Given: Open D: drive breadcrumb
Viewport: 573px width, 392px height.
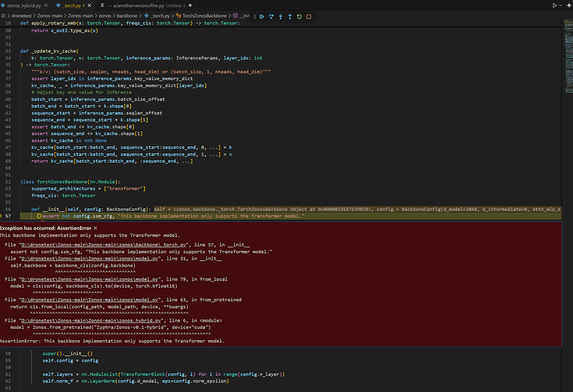Looking at the screenshot, I should [4, 16].
